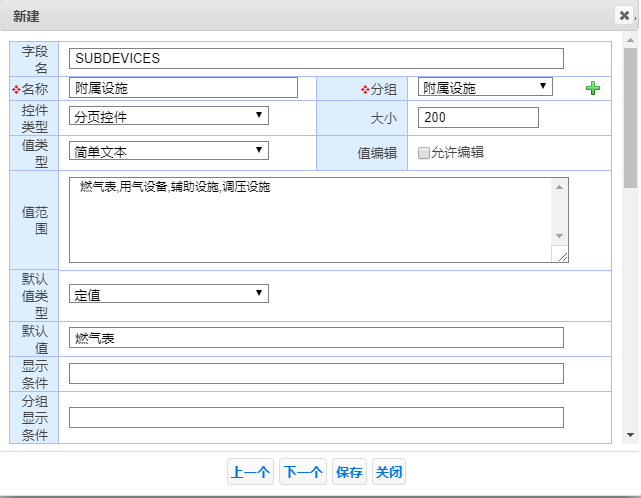Focus the 字段名 field containing SUBDEVICES
Viewport: 641px width, 498px height.
point(316,59)
